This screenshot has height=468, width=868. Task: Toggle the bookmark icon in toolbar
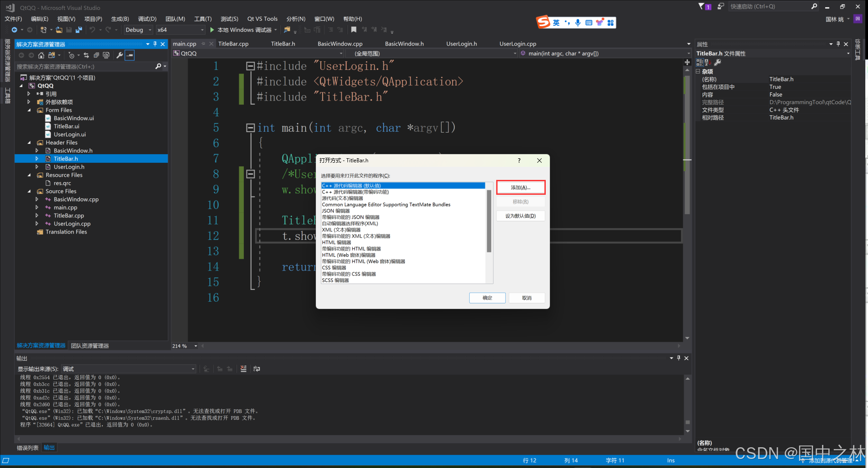pos(354,30)
